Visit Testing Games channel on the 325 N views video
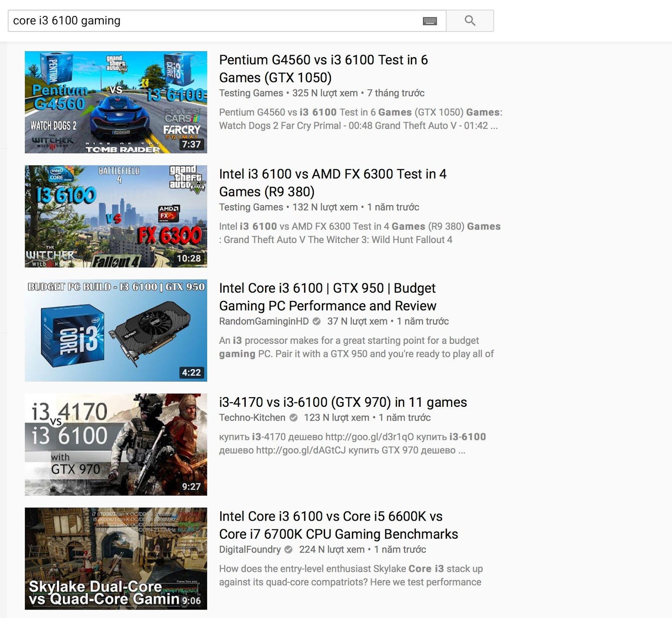The height and width of the screenshot is (618, 672). [251, 93]
